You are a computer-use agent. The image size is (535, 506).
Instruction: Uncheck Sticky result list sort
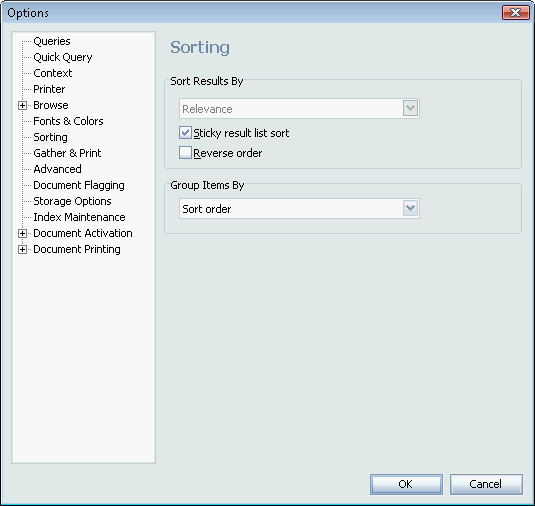coord(185,132)
